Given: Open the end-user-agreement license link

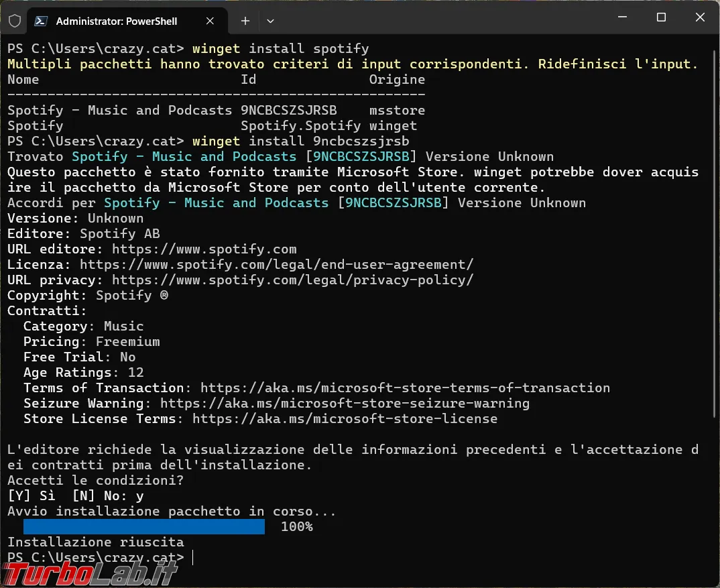Looking at the screenshot, I should (x=276, y=265).
